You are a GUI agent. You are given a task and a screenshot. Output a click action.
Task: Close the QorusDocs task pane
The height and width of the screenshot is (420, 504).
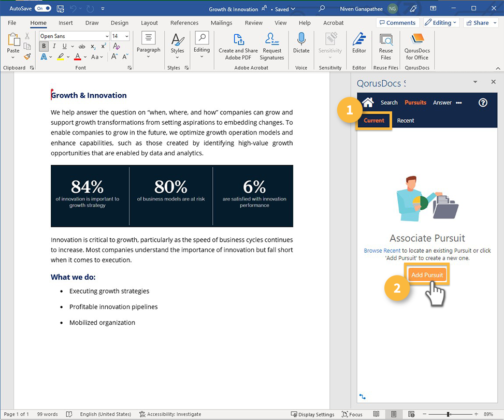pos(494,82)
